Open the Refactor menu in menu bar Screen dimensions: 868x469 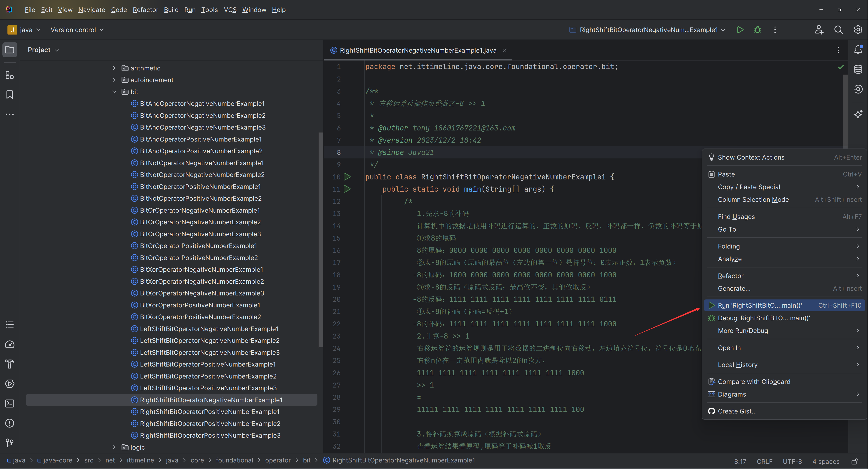point(145,10)
